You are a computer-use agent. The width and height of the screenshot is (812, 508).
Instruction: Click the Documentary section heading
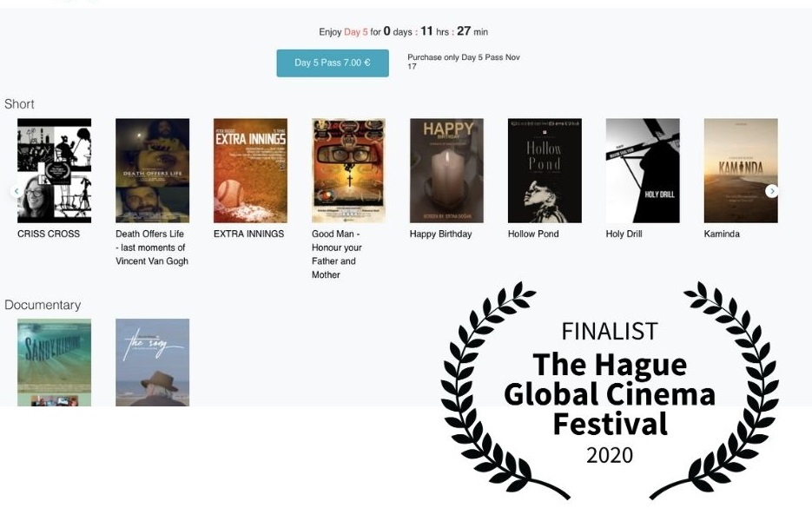pyautogui.click(x=43, y=305)
